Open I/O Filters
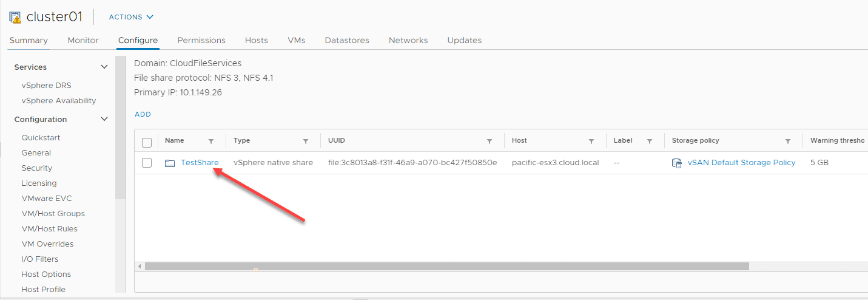The width and height of the screenshot is (868, 300). click(39, 259)
